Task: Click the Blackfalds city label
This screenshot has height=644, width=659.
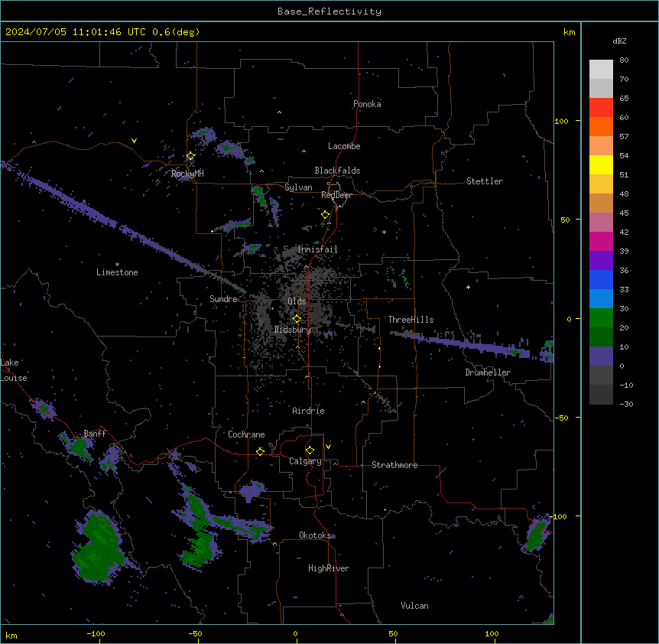Action: 337,171
